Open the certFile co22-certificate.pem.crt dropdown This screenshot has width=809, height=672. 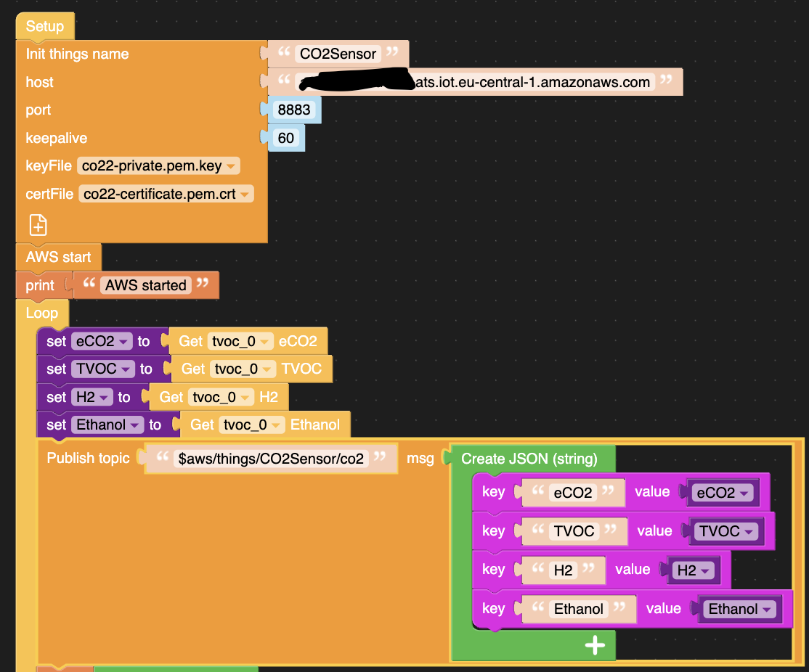[x=166, y=194]
